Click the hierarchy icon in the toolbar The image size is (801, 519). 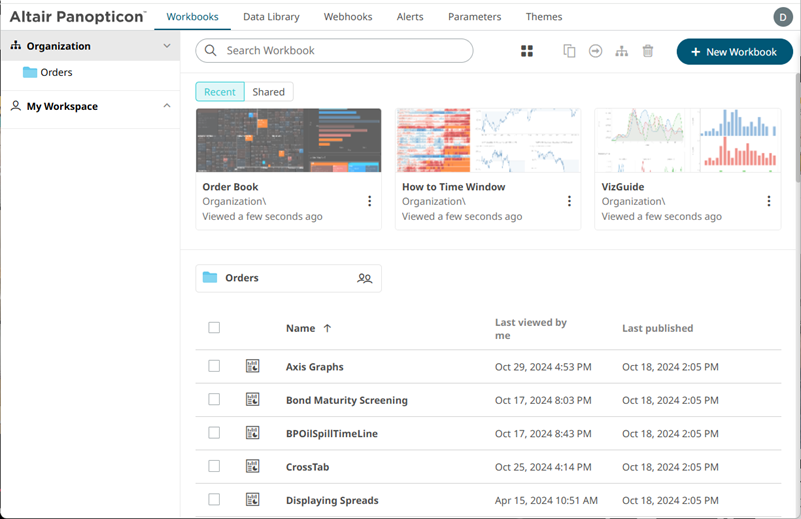[621, 51]
